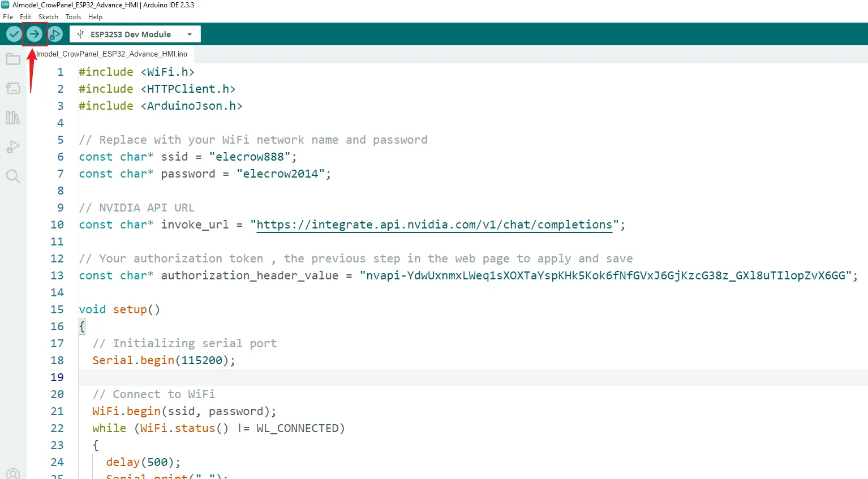Follow the integrate.api.nvidia.com URL link
Viewport: 868px width, 479px height.
pos(434,225)
